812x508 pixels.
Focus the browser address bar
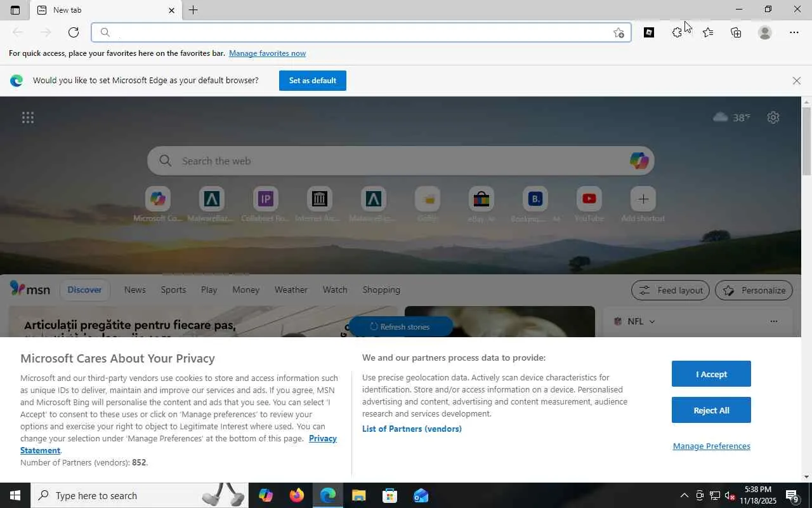(x=361, y=32)
